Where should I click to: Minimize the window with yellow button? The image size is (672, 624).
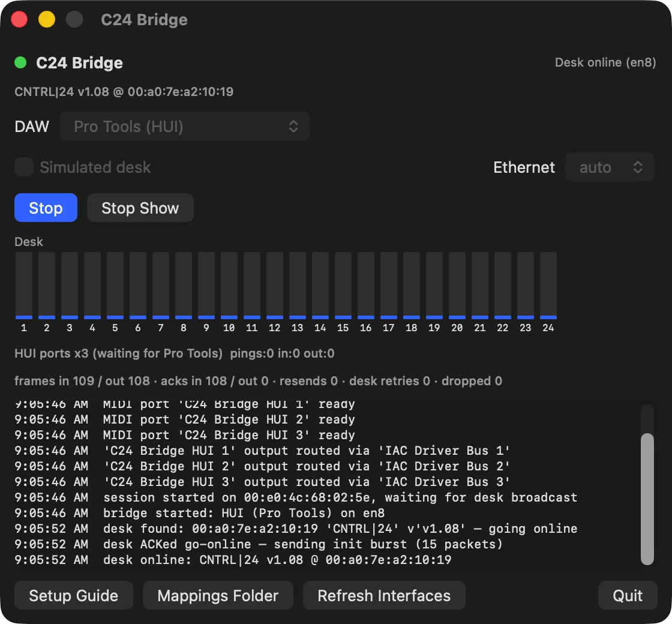click(x=47, y=19)
